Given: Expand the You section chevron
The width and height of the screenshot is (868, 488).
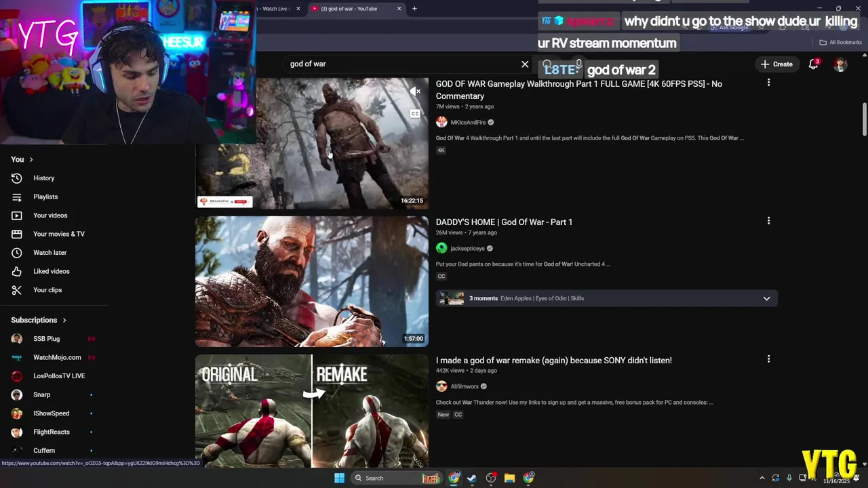Looking at the screenshot, I should [x=31, y=159].
